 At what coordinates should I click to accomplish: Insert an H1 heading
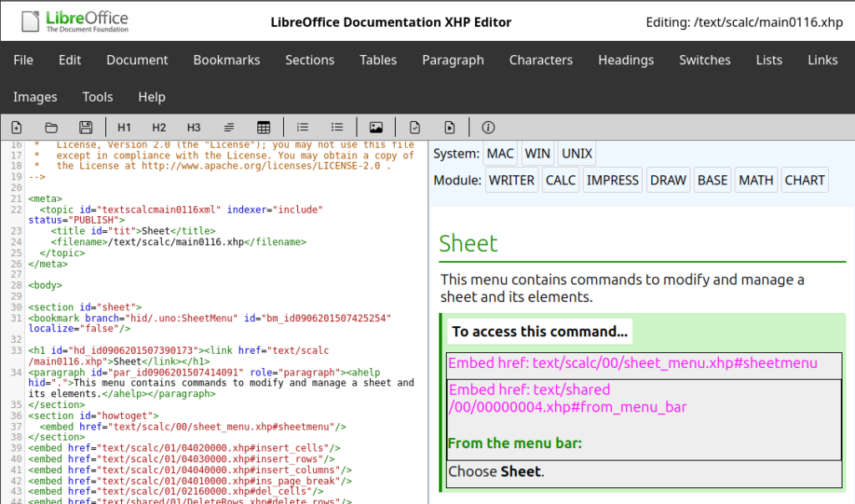click(x=124, y=127)
